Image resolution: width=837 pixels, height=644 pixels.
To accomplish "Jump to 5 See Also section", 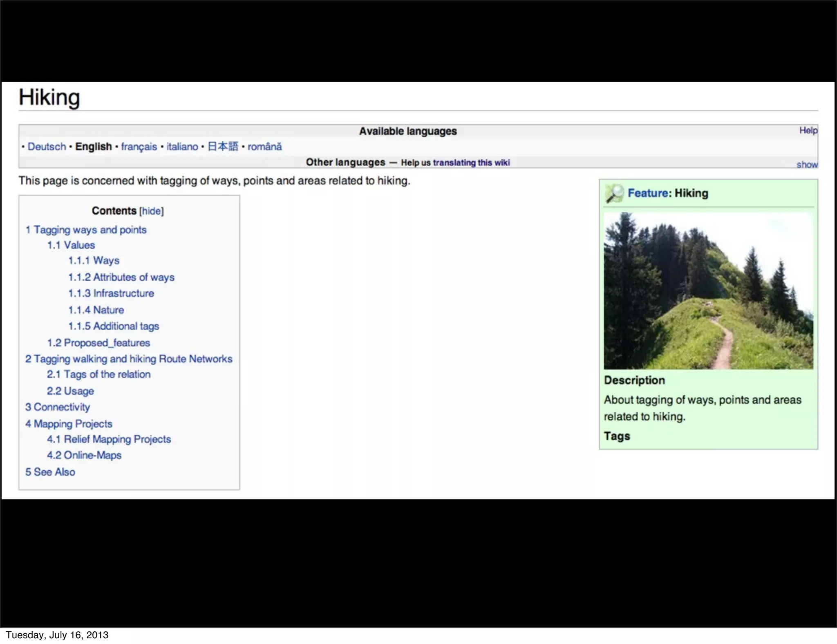I will (x=50, y=472).
